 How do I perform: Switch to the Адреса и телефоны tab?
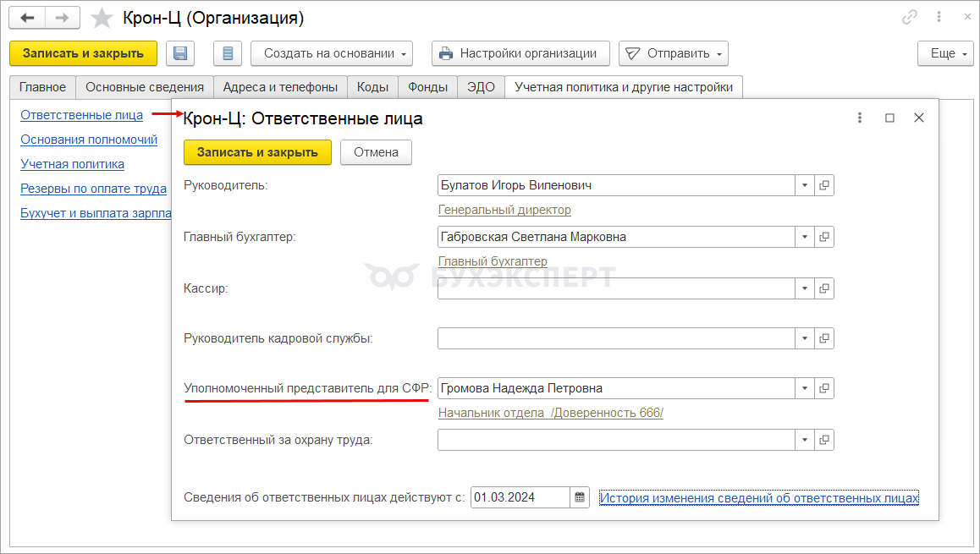point(280,87)
